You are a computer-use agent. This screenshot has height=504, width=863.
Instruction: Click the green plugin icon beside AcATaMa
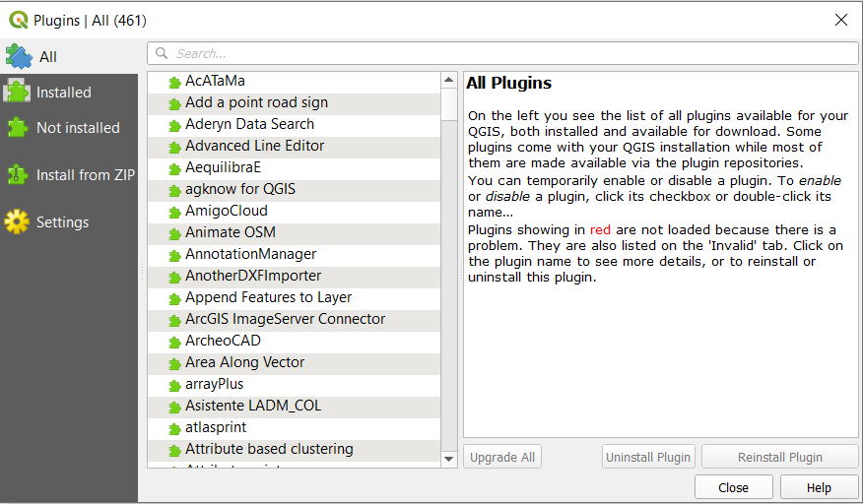coord(175,82)
